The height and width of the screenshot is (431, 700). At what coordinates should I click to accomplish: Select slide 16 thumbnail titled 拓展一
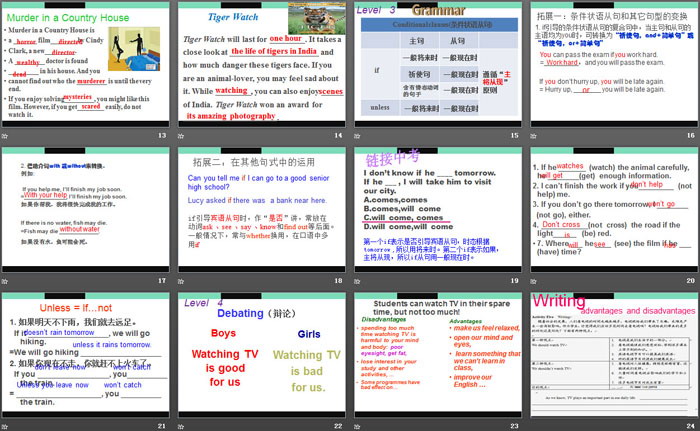click(614, 65)
